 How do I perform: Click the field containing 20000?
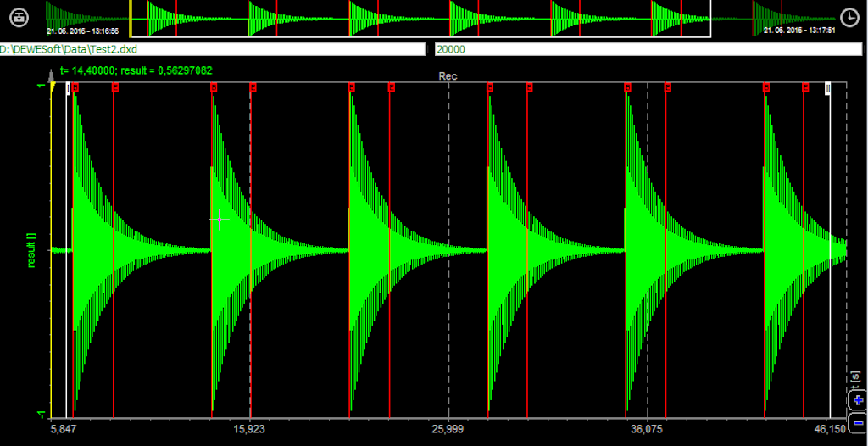click(x=648, y=50)
